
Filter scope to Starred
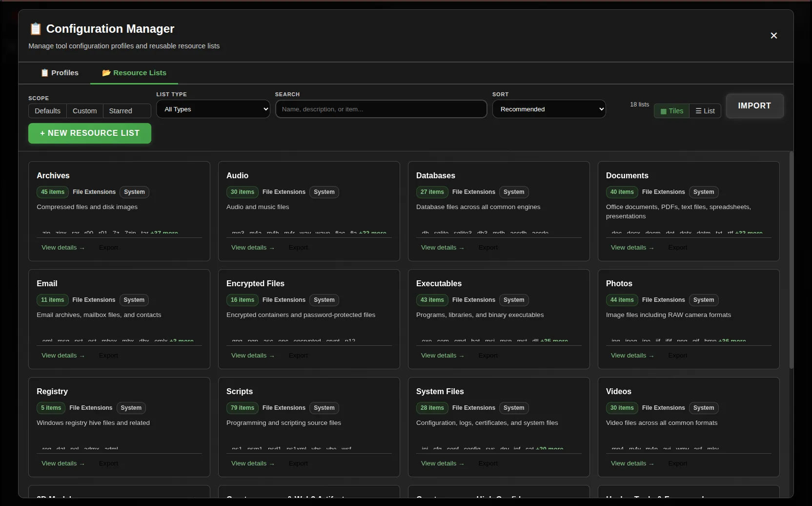(121, 111)
